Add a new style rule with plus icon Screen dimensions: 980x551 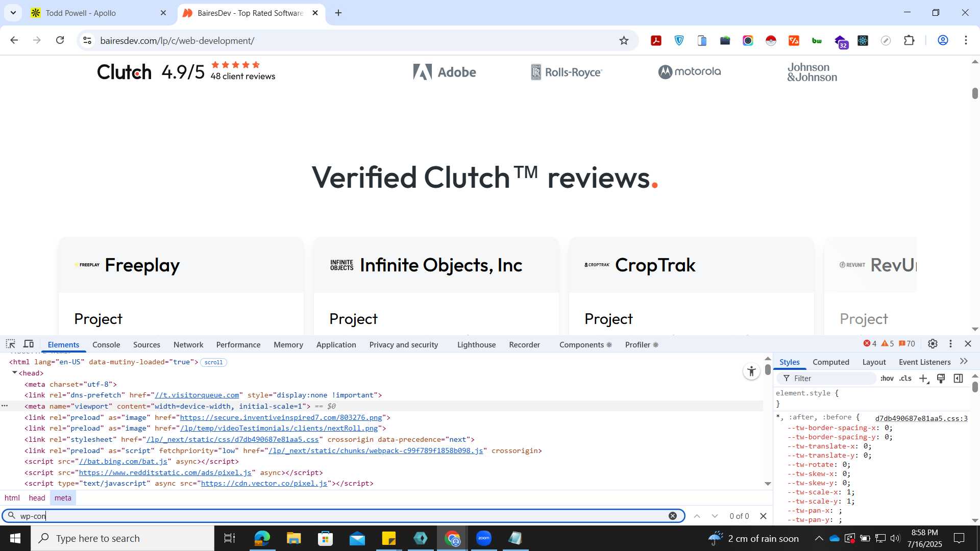[x=923, y=378]
